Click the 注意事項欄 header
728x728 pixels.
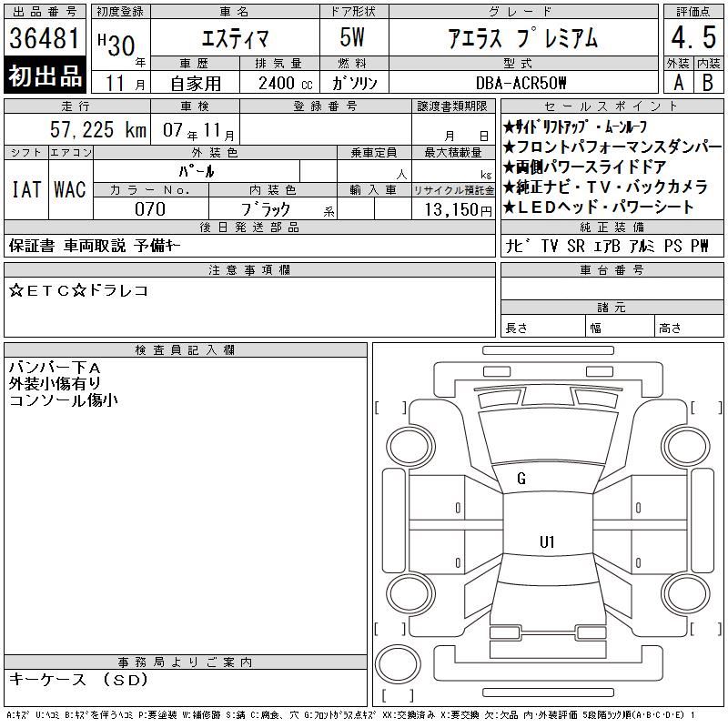pyautogui.click(x=249, y=269)
